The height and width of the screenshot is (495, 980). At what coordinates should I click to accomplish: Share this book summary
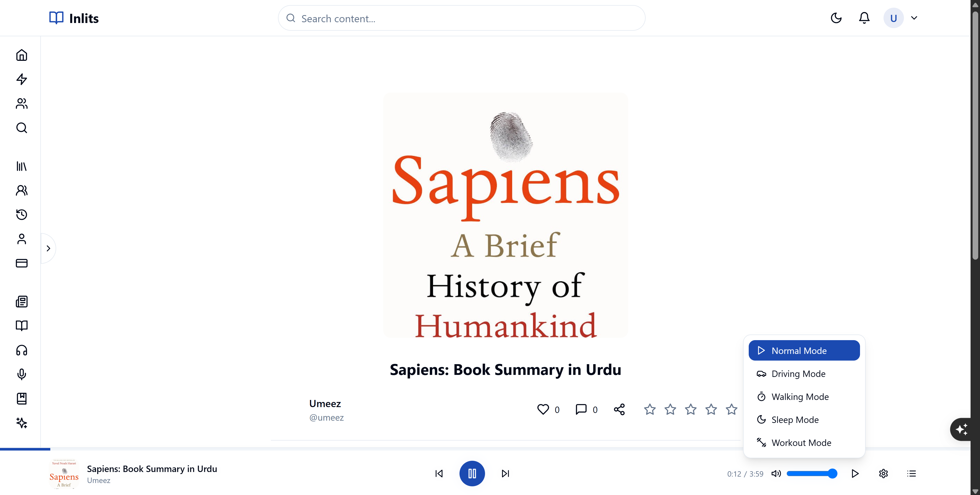pyautogui.click(x=619, y=410)
